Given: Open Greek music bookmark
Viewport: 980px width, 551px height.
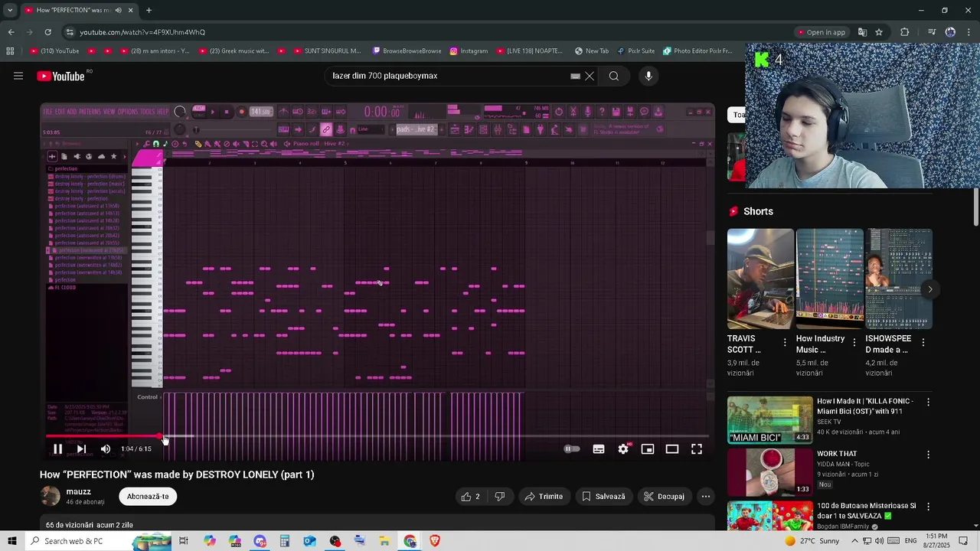Looking at the screenshot, I should (234, 51).
